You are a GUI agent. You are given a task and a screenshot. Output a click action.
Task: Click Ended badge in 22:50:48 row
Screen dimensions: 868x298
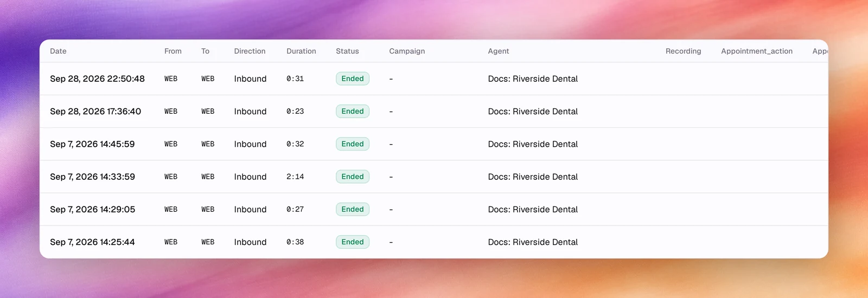[353, 79]
